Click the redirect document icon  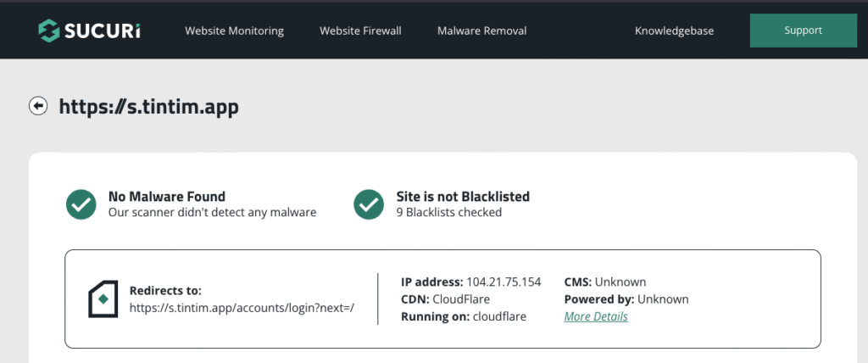[103, 299]
